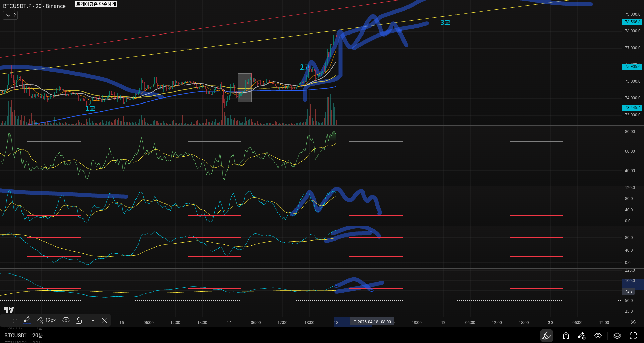Expand the collapsed indicator legend showing 2
Image resolution: width=644 pixels, height=343 pixels.
coord(10,15)
